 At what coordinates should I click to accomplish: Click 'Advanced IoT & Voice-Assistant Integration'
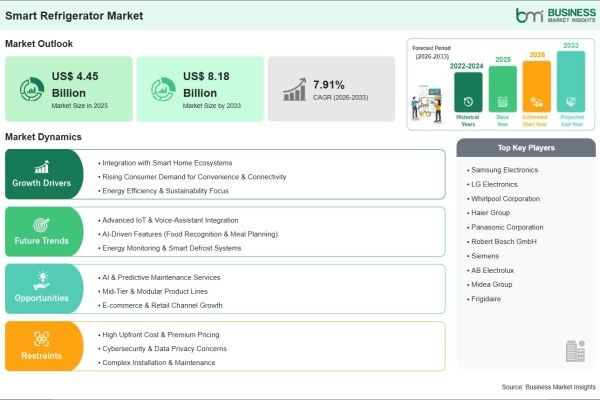tap(168, 220)
